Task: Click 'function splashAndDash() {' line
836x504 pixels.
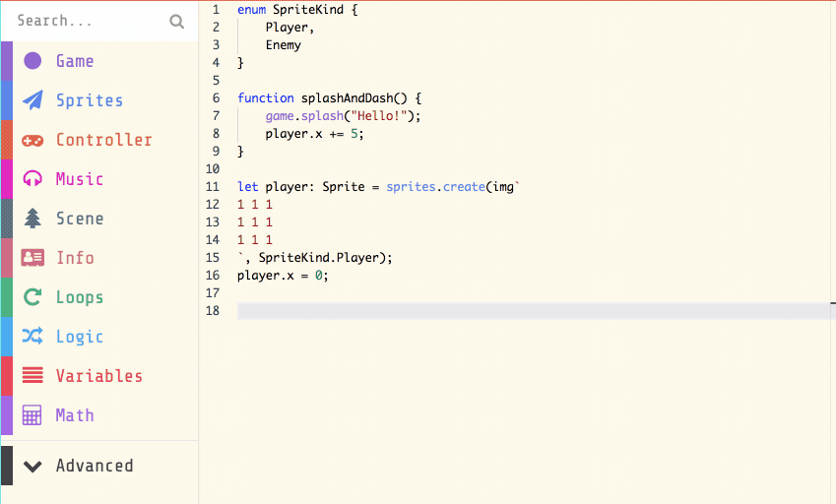Action: 330,98
